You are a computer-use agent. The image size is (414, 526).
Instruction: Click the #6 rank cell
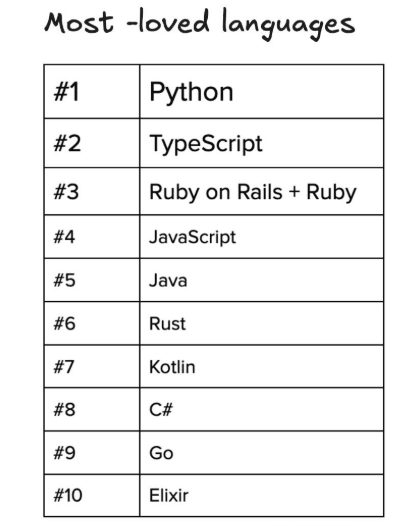[92, 323]
